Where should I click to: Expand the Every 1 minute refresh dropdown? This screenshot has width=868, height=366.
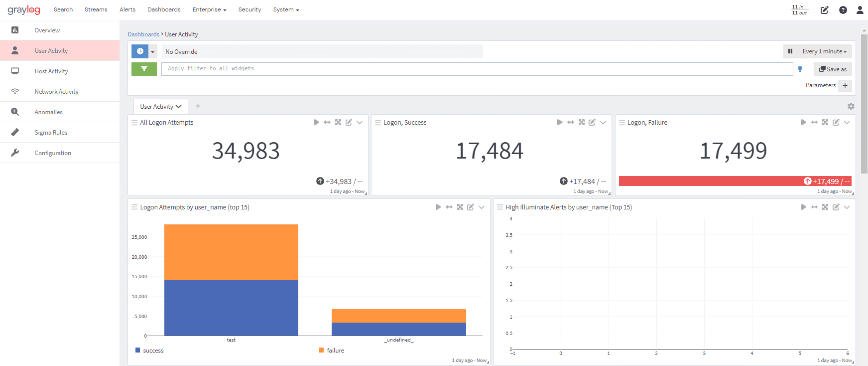click(x=824, y=51)
